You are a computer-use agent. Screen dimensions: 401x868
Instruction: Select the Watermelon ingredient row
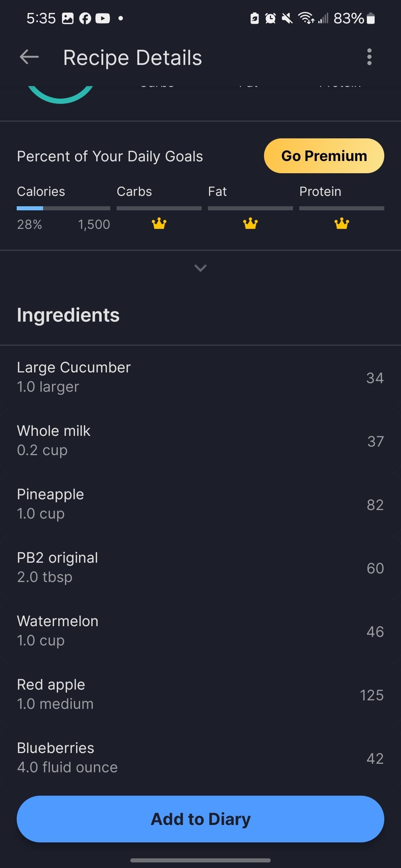pos(200,631)
